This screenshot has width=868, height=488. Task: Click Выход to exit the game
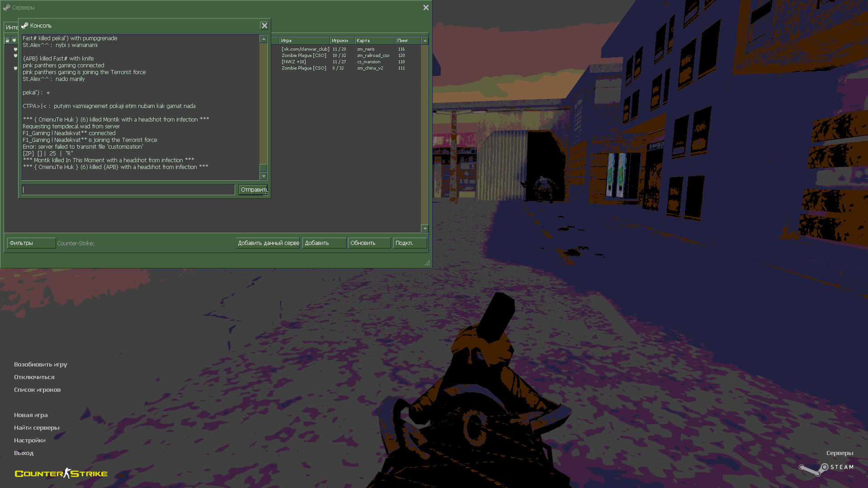point(24,453)
